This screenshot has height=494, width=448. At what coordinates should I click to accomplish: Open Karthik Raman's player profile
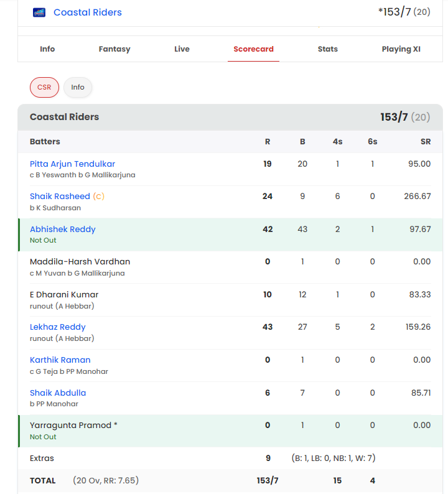point(60,360)
